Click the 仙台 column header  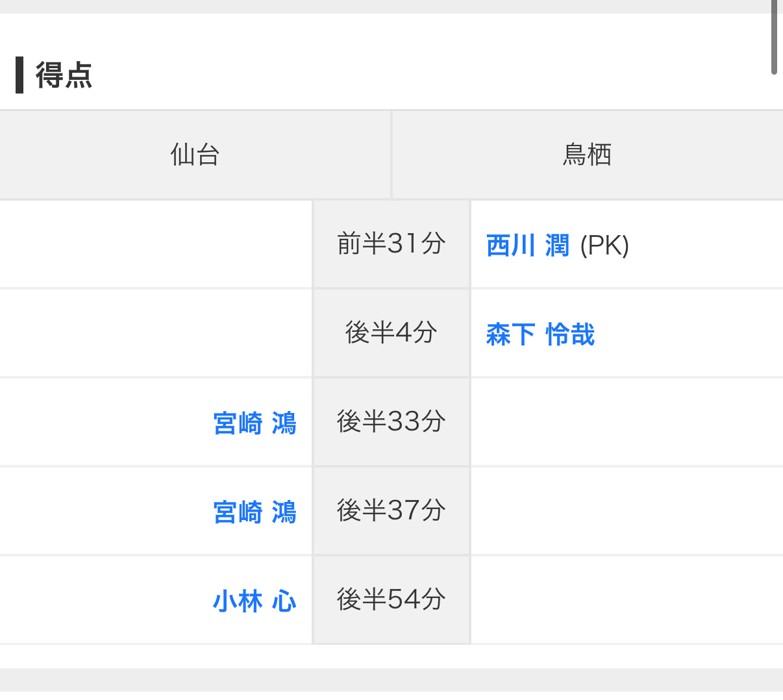pos(195,155)
